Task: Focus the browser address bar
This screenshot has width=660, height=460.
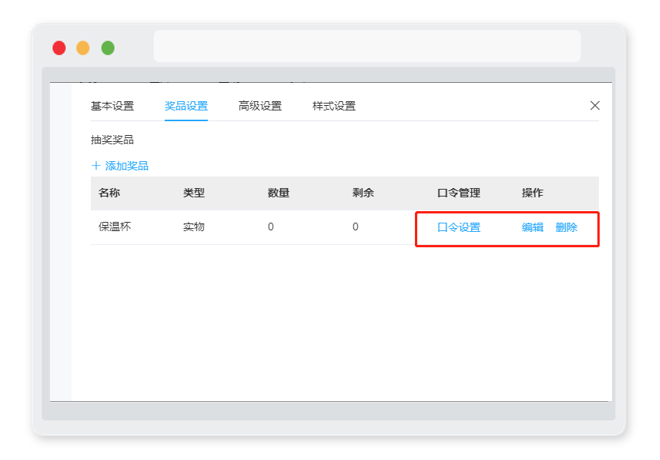Action: pos(367,46)
